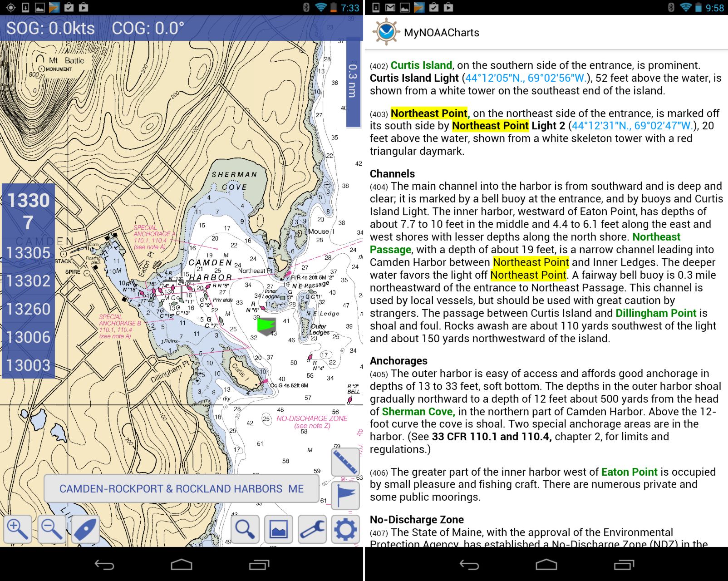Open the Eaton Point green link

630,472
